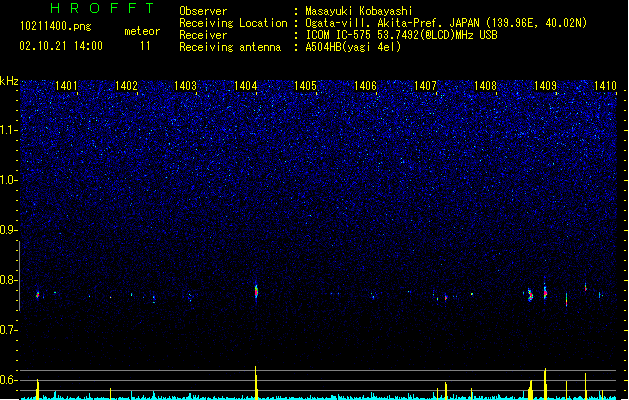Click the 'Observer' field label
Viewport: 629px width, 400px height.
click(x=203, y=11)
